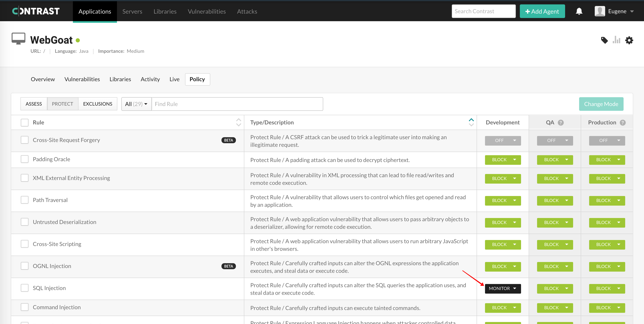Click the Command Injection rule name
This screenshot has height=324, width=644.
pyautogui.click(x=57, y=307)
